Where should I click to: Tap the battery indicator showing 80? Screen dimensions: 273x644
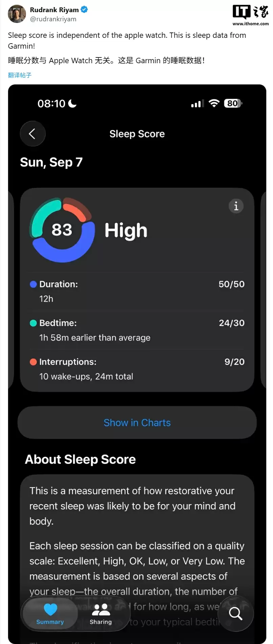pyautogui.click(x=232, y=103)
